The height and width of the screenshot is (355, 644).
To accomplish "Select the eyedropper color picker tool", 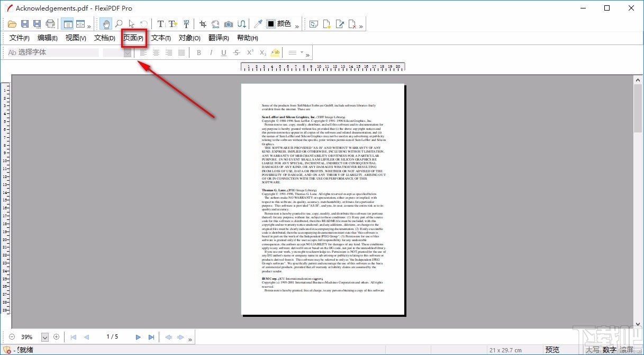I will (x=258, y=24).
